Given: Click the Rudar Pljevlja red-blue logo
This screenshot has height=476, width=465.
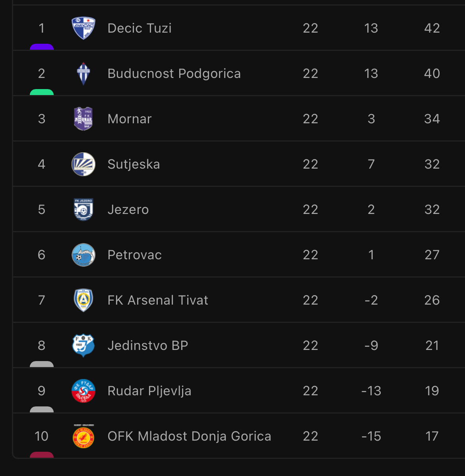Looking at the screenshot, I should point(83,391).
